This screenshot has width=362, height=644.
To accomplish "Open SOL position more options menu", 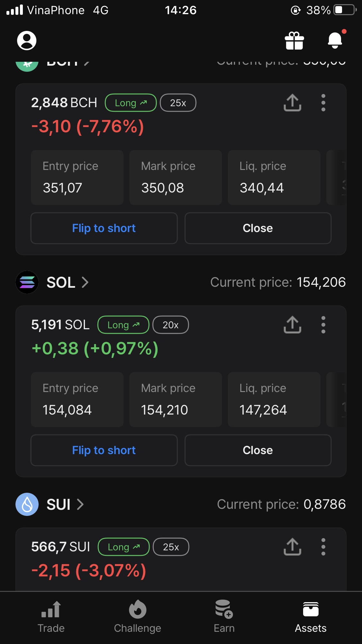I will coord(323,325).
